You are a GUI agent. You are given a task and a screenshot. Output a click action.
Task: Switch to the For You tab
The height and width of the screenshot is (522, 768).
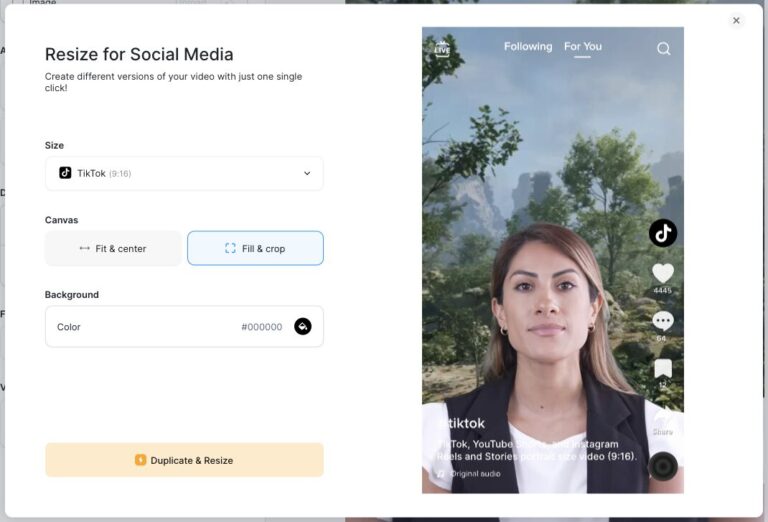[583, 47]
